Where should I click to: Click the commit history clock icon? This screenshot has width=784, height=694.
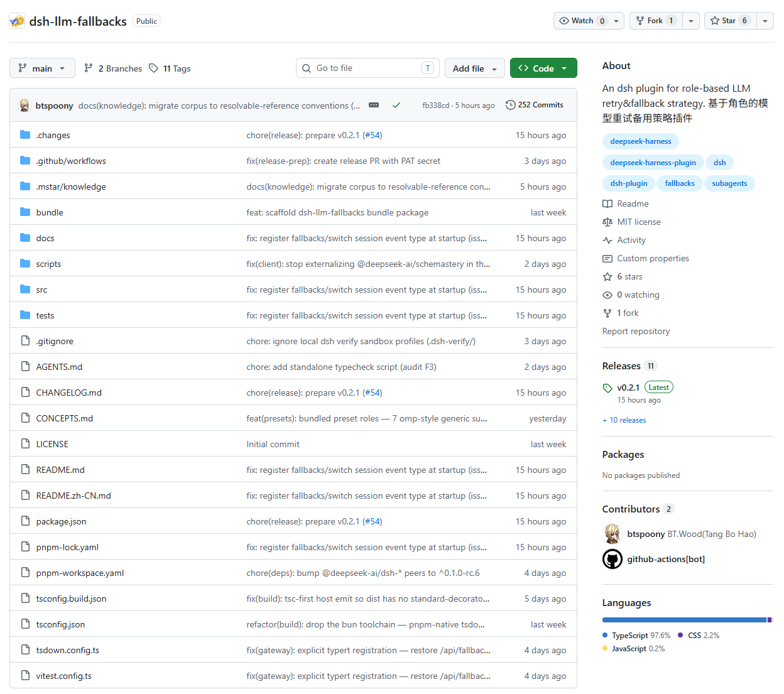coord(511,105)
